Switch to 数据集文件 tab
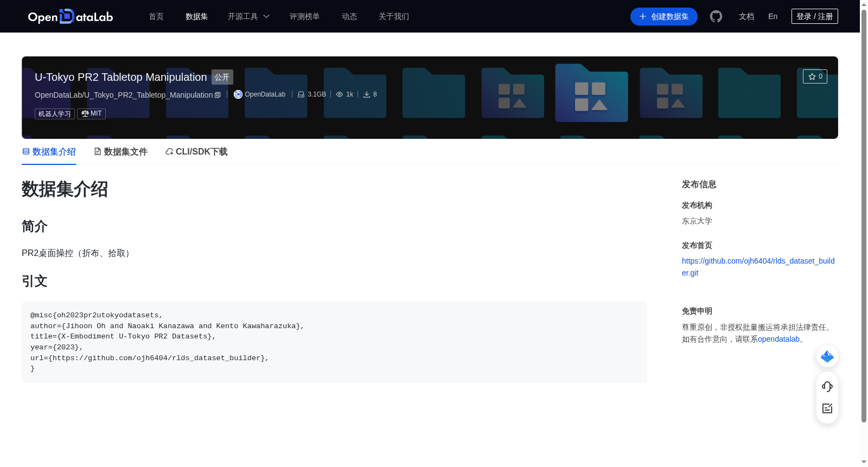 [120, 152]
